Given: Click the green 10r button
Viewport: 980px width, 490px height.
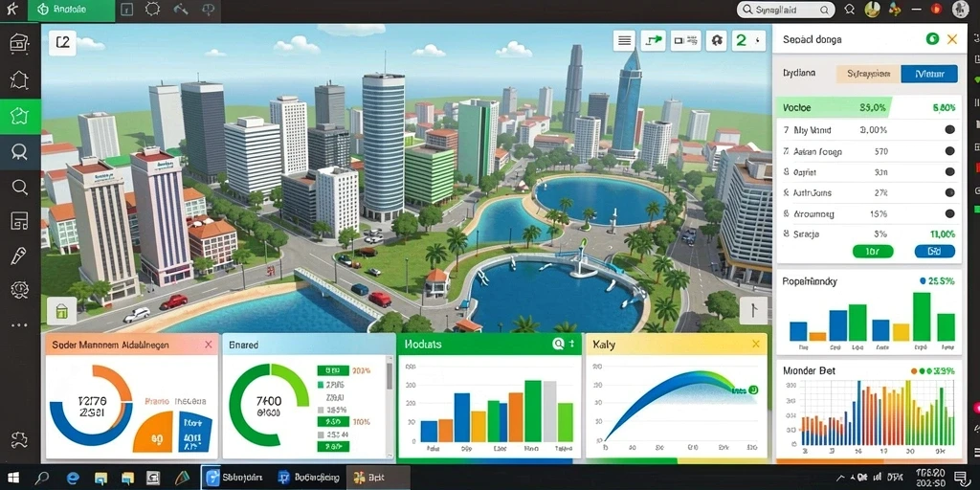Looking at the screenshot, I should tap(873, 252).
